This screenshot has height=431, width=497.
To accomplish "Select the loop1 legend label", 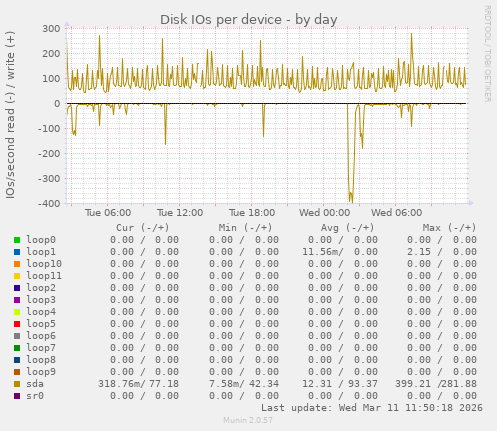I will coord(41,252).
